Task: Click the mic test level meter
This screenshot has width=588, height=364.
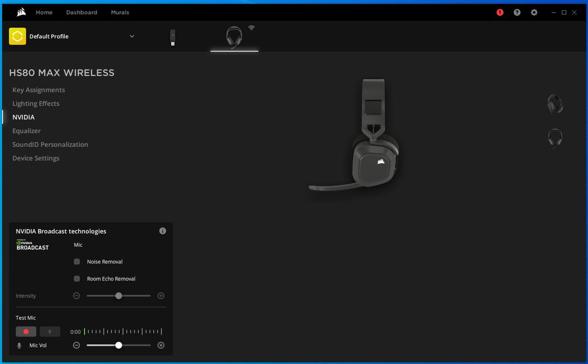Action: [x=123, y=332]
